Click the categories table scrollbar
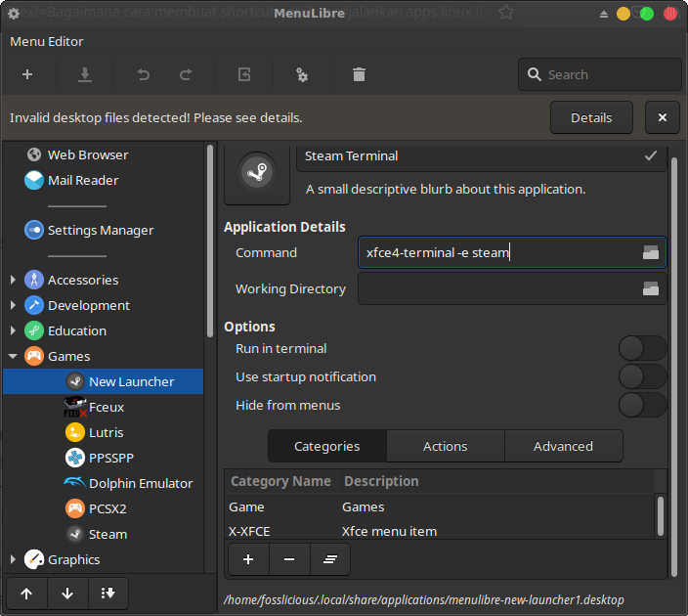This screenshot has width=688, height=616. pos(661,516)
